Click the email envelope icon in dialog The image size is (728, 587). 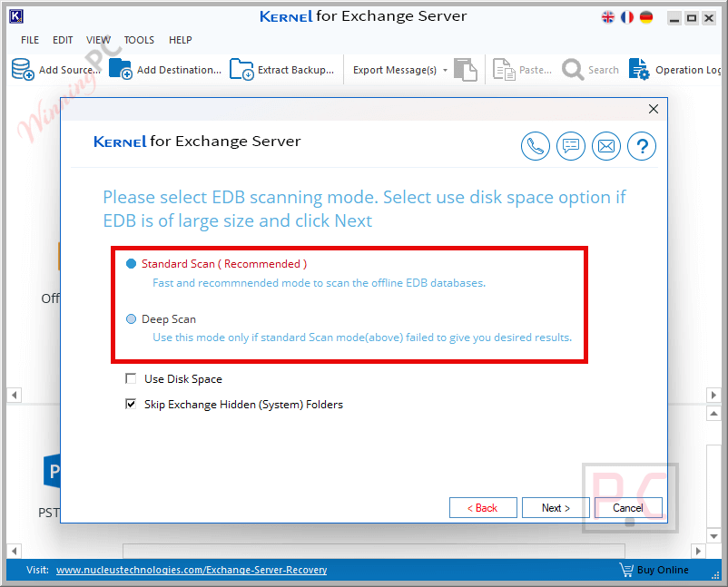[x=606, y=146]
